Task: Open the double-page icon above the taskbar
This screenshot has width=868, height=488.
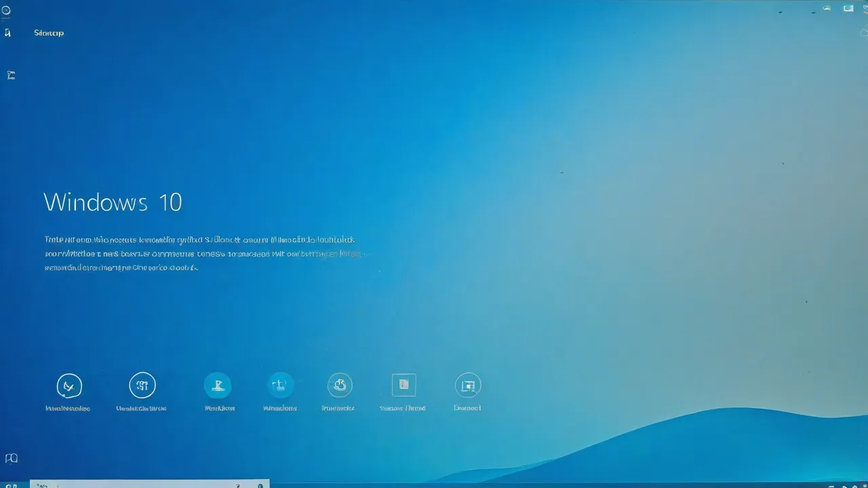Action: [11, 459]
